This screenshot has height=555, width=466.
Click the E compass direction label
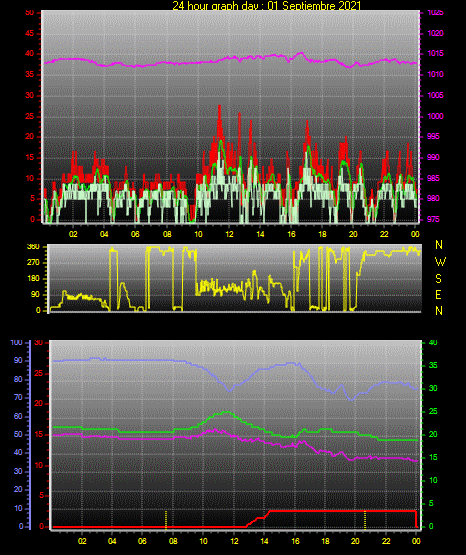pos(438,294)
